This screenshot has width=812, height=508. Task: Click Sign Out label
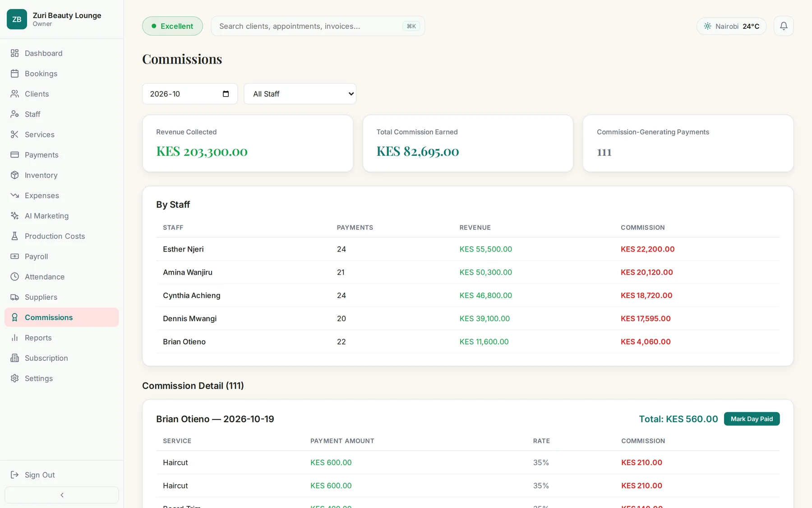click(x=40, y=475)
